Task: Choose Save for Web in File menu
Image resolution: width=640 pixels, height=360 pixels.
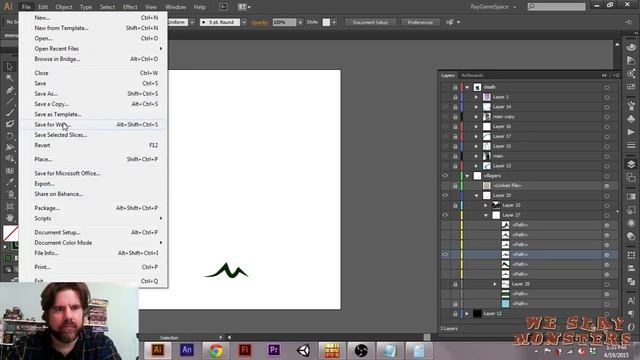Action: point(92,124)
